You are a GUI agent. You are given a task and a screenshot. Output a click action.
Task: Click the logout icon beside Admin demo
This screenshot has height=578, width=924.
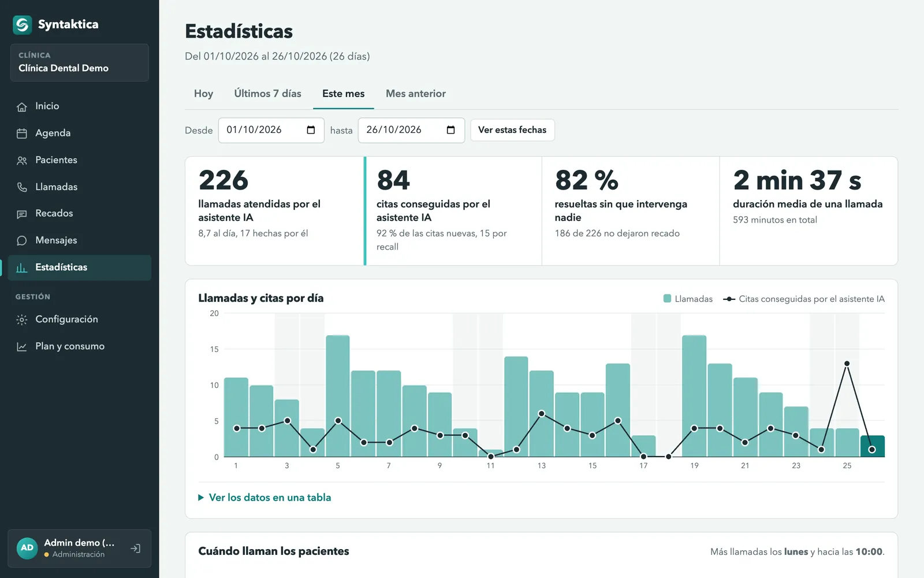click(136, 549)
